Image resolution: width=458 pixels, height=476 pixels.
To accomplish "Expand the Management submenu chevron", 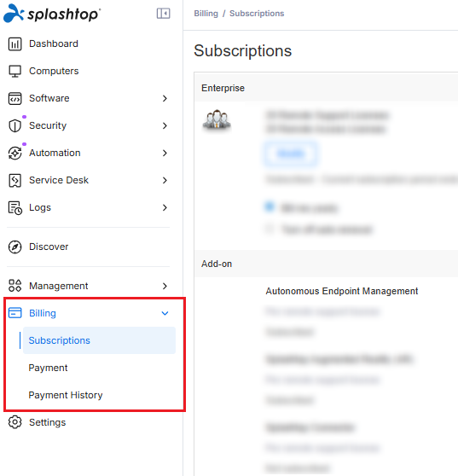I will [165, 286].
